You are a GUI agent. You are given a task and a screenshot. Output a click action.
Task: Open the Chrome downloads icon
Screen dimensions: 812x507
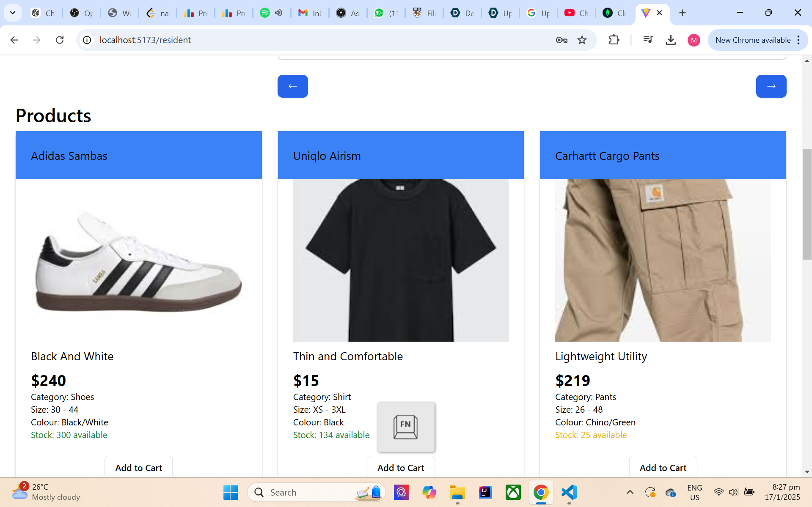pos(671,40)
